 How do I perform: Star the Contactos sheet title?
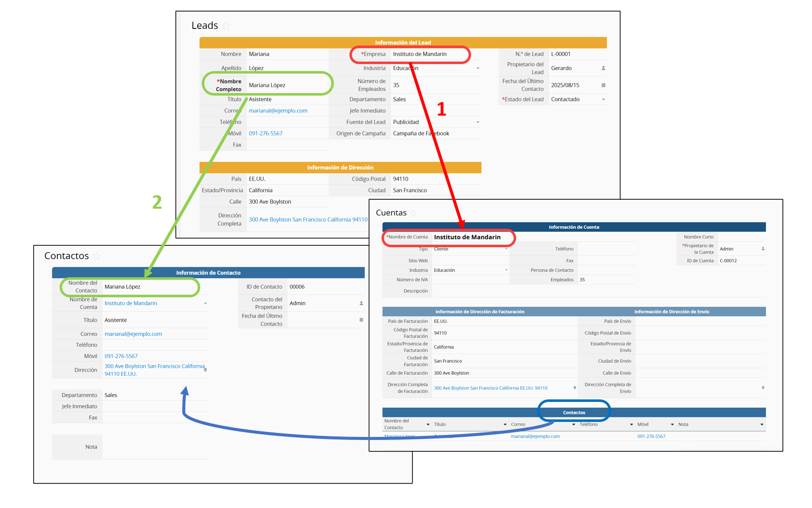97,256
